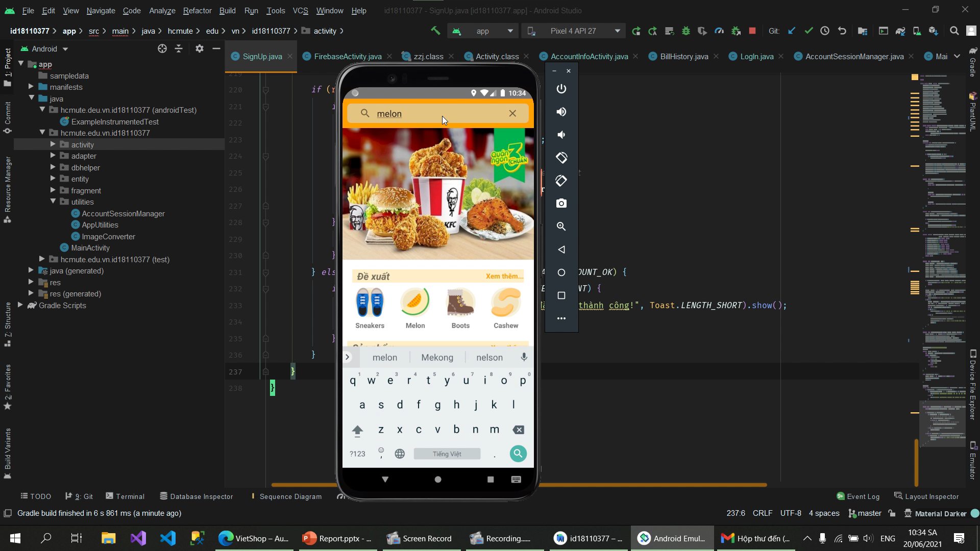This screenshot has height=551, width=980.
Task: Click the Xem thêm link in Đề xuất
Action: [504, 276]
